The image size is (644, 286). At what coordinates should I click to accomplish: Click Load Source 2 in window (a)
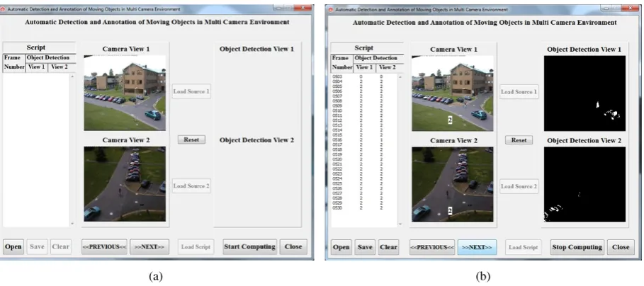point(191,186)
